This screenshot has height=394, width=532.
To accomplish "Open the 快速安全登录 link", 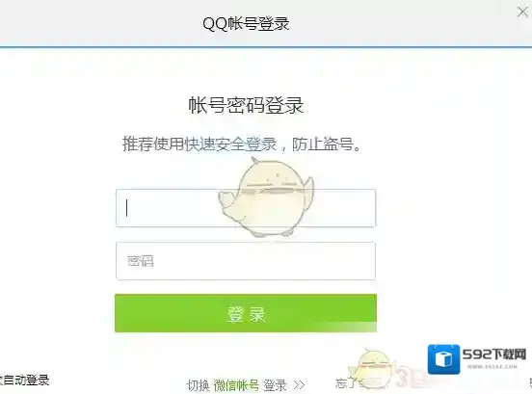I will (230, 144).
